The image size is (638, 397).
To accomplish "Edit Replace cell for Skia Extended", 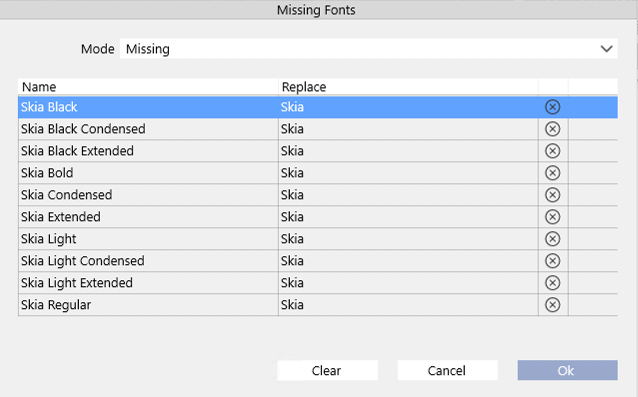I will click(x=408, y=217).
